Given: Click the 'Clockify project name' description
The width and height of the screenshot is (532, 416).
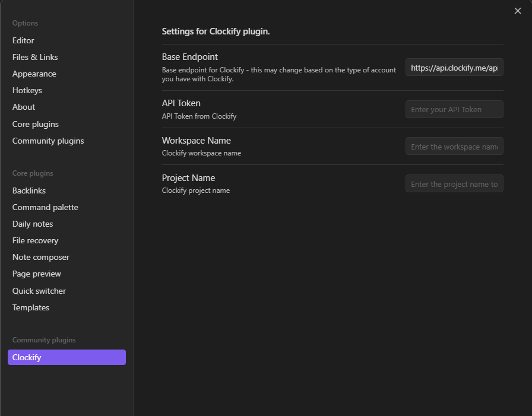Looking at the screenshot, I should click(196, 190).
